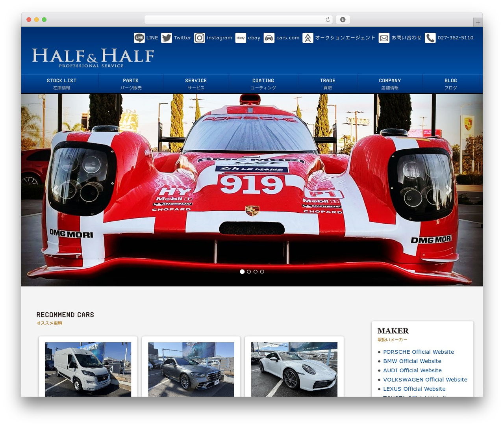Click the オークションエージェント link
504x427 pixels.
point(345,38)
